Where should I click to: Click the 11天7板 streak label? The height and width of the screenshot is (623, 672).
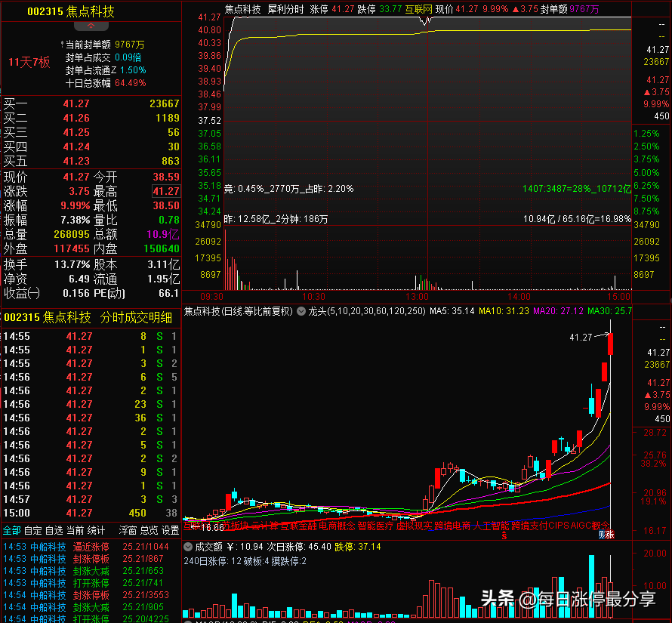(x=29, y=62)
